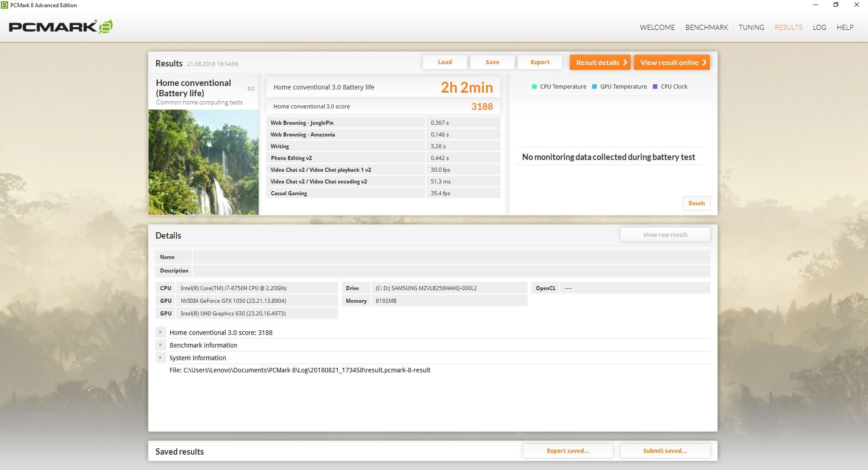Select the GPU Temperature legend marker
The width and height of the screenshot is (868, 470).
595,86
